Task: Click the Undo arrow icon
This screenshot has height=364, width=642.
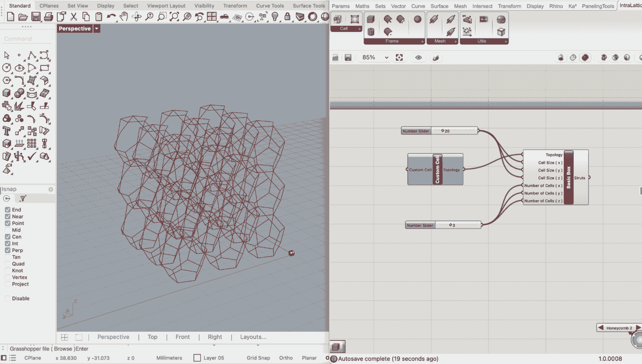Action: pyautogui.click(x=111, y=17)
